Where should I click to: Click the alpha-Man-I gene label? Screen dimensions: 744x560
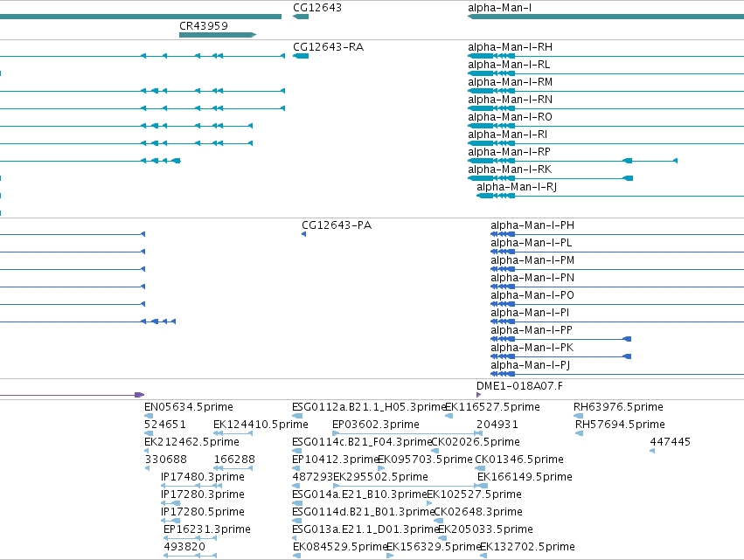[499, 8]
